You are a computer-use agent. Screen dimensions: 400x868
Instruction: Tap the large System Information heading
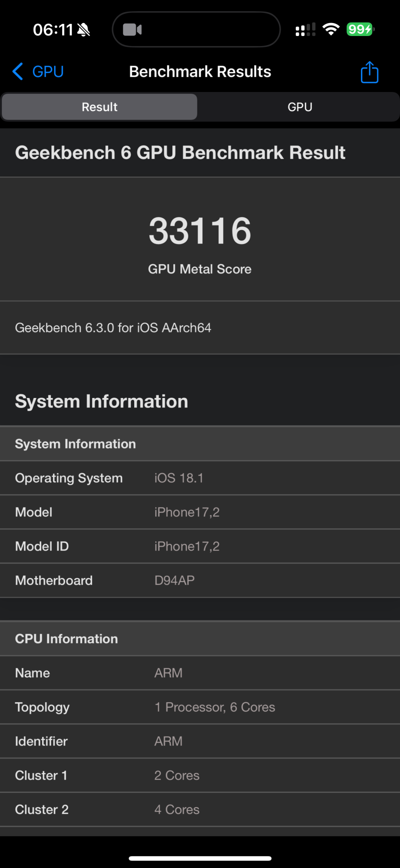[102, 401]
